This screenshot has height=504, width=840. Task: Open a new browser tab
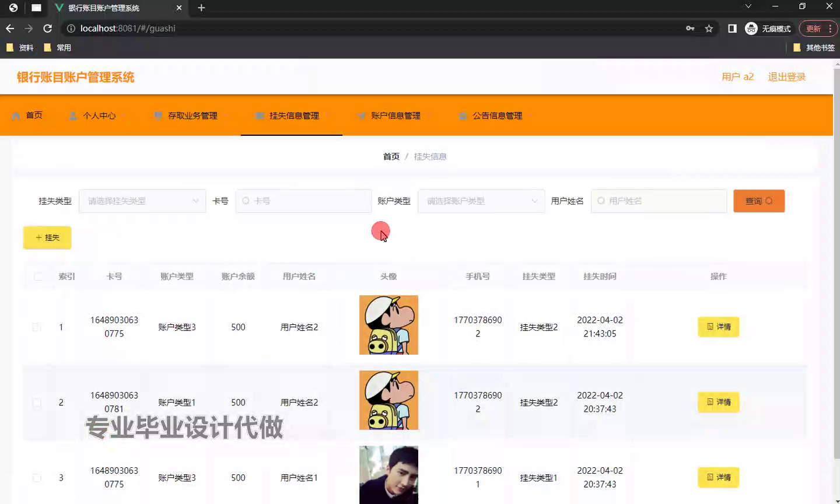(x=201, y=8)
